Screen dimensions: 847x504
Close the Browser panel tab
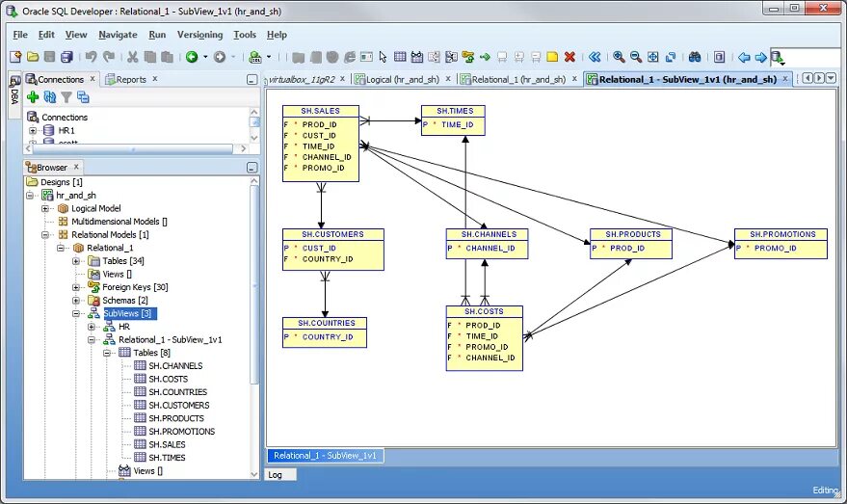point(76,167)
